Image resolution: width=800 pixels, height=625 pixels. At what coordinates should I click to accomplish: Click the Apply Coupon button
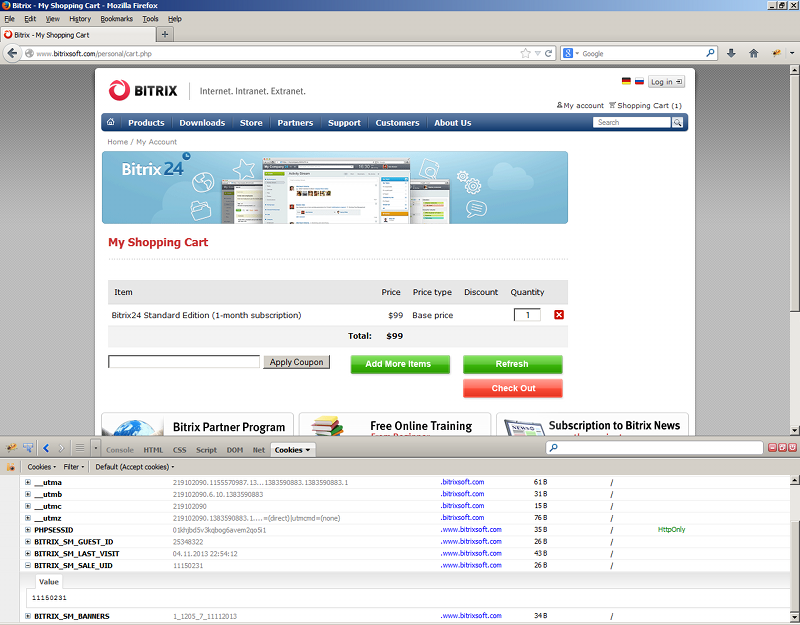(x=296, y=362)
